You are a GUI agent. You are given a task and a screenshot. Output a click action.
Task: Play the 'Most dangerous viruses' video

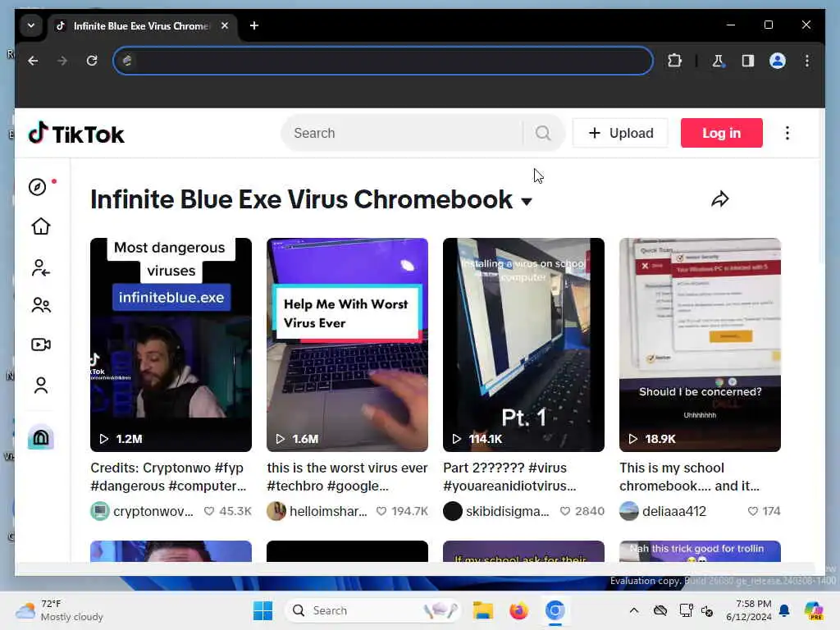(171, 345)
